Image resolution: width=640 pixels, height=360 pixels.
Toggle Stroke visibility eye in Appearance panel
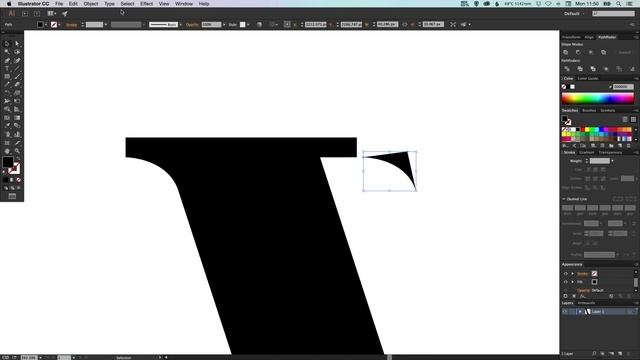[566, 273]
